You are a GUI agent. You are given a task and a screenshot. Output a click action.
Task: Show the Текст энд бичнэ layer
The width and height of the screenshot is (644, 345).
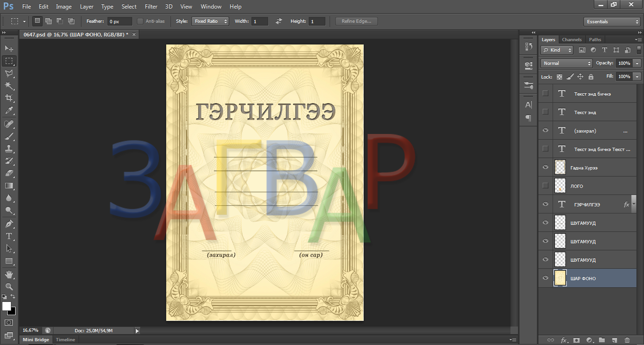point(545,94)
